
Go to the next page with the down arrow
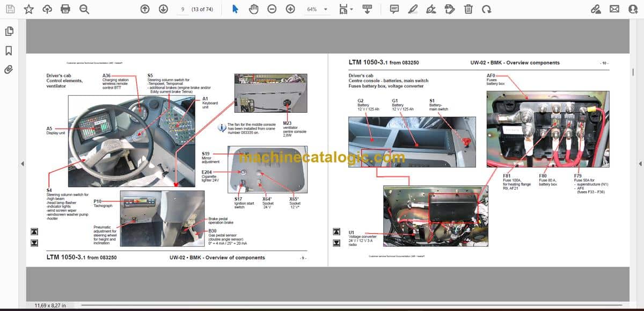pyautogui.click(x=163, y=9)
